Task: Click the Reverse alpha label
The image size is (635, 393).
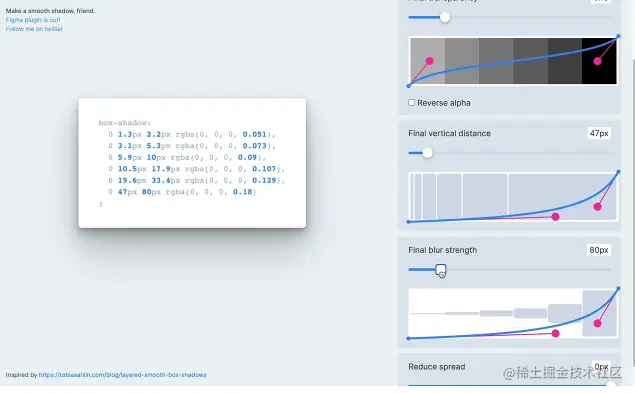Action: (443, 103)
